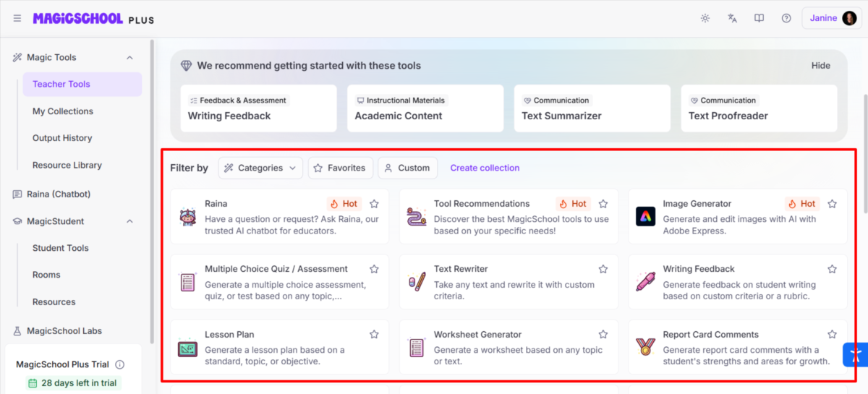Click the Report Card Comments medal icon
This screenshot has width=868, height=394.
click(x=645, y=347)
